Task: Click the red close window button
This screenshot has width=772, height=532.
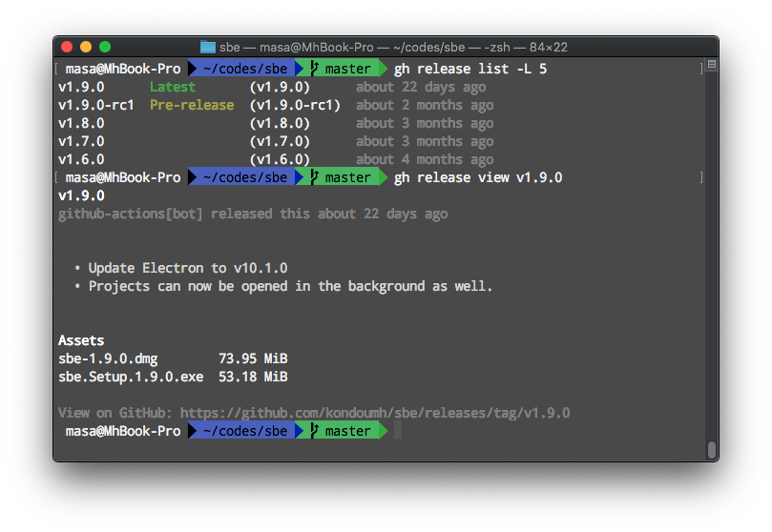Action: tap(67, 47)
